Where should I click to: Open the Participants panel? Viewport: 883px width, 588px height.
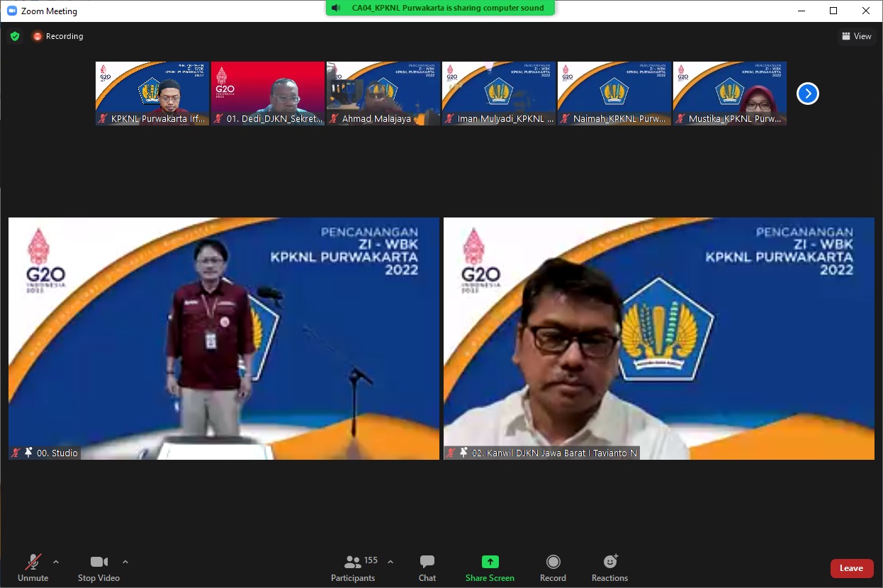click(x=353, y=567)
